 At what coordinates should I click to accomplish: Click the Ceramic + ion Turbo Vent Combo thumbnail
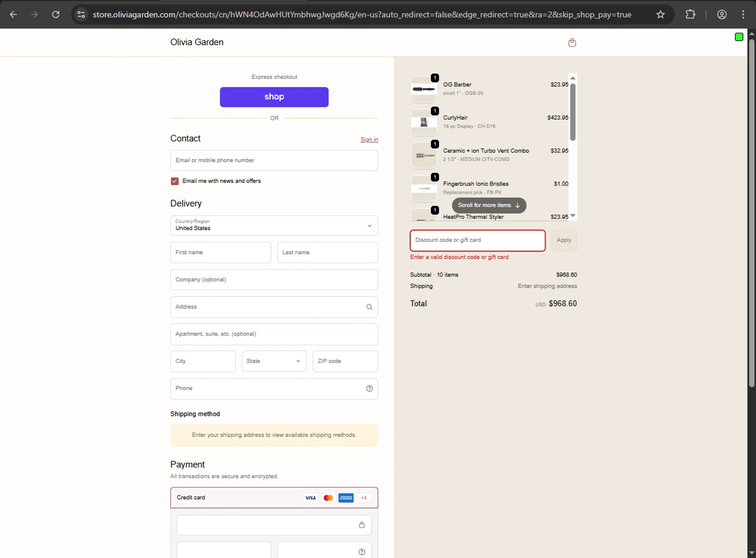[x=424, y=155]
